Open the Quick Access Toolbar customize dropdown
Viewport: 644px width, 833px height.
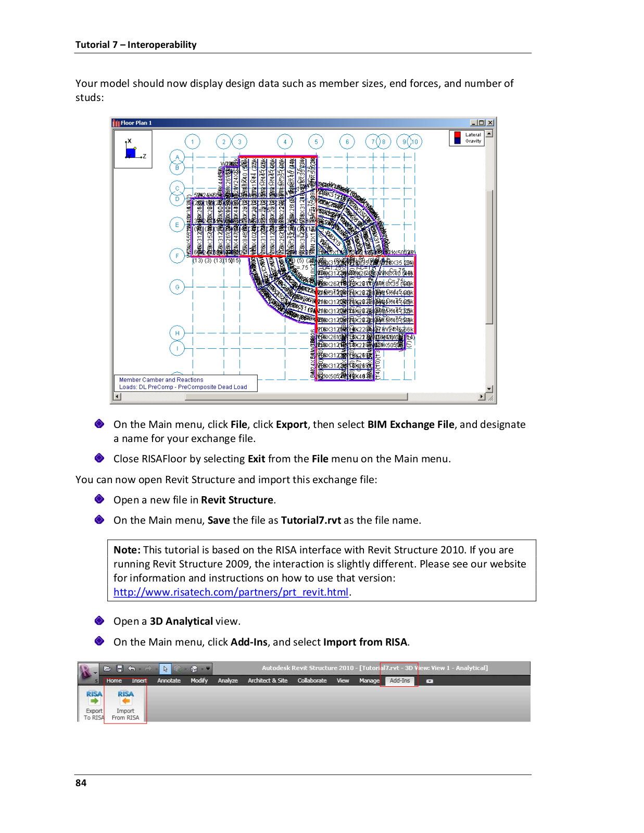click(x=208, y=668)
